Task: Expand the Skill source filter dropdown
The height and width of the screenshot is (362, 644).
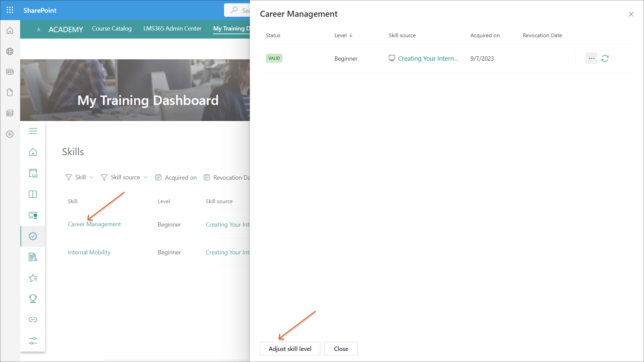Action: pyautogui.click(x=124, y=177)
